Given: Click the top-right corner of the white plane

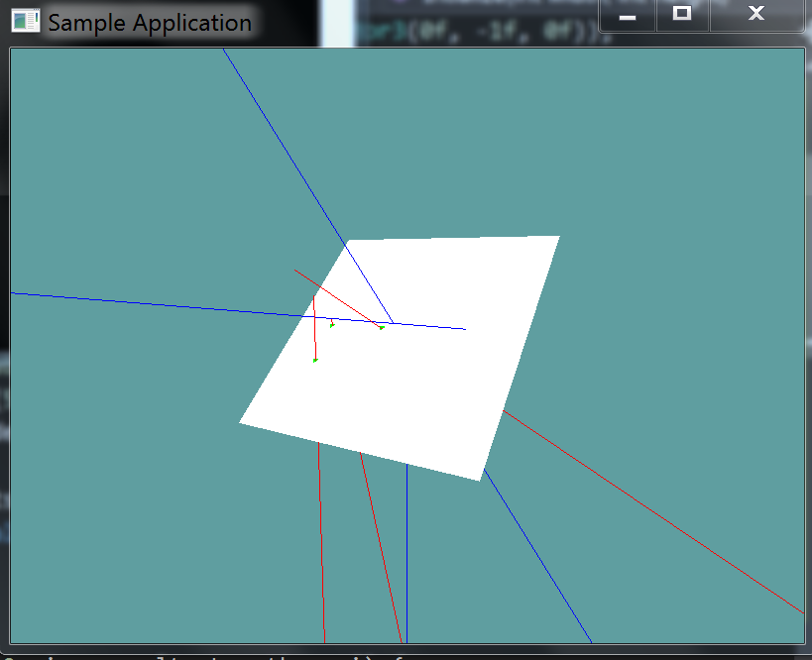Looking at the screenshot, I should [558, 238].
